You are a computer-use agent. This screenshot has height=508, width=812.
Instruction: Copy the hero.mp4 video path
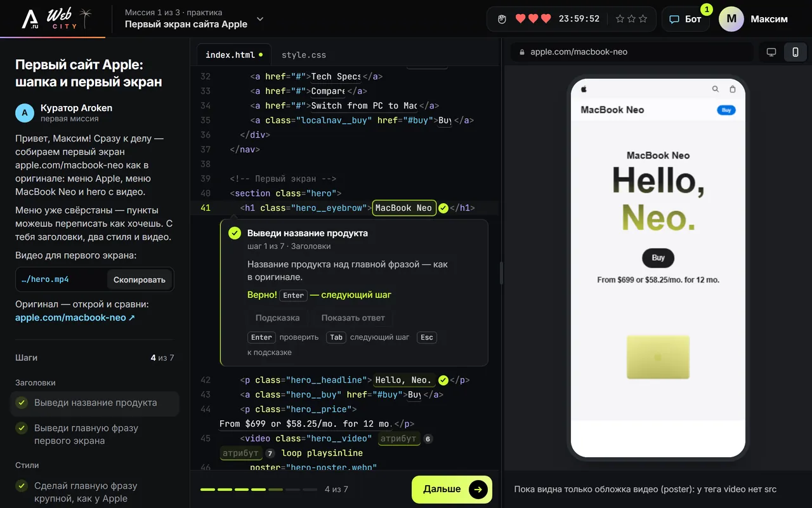140,279
